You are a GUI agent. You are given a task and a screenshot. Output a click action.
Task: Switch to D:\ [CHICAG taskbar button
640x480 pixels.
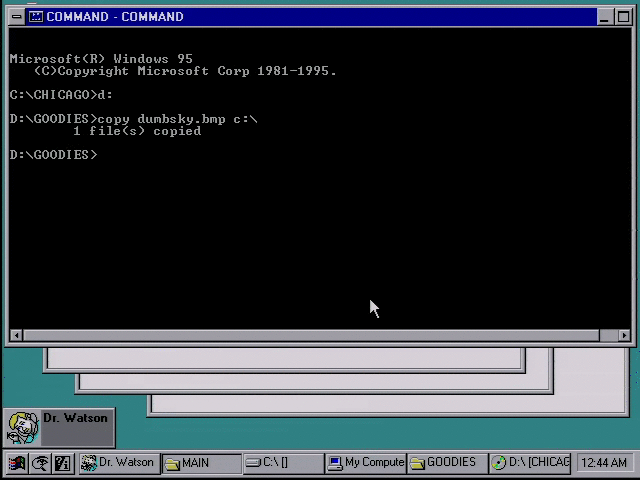(x=530, y=463)
